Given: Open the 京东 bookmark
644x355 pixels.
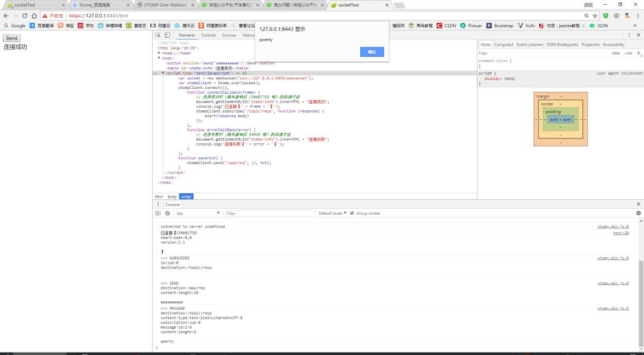Looking at the screenshot, I should (86, 26).
